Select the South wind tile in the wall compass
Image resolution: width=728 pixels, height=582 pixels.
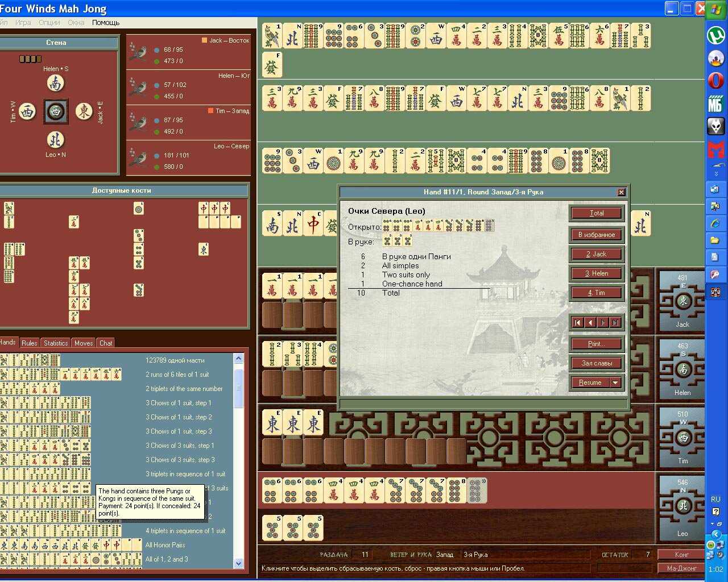click(56, 84)
